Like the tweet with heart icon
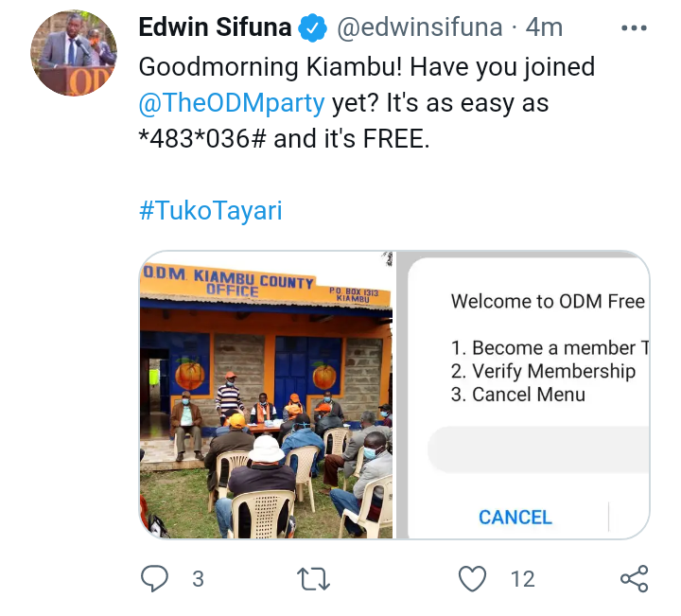This screenshot has width=681, height=616. tap(473, 579)
